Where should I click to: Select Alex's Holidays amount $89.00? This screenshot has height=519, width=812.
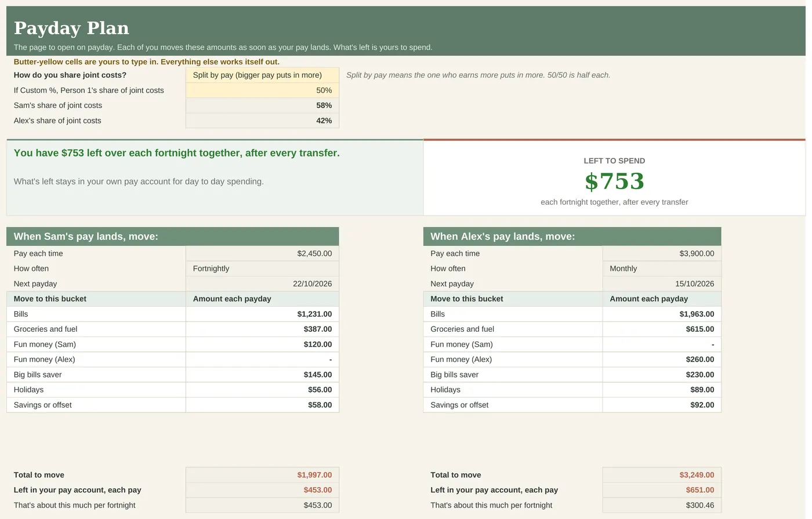[x=662, y=390]
